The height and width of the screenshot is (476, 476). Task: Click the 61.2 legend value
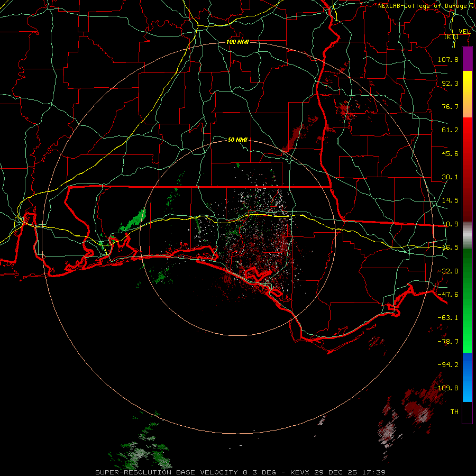point(450,130)
